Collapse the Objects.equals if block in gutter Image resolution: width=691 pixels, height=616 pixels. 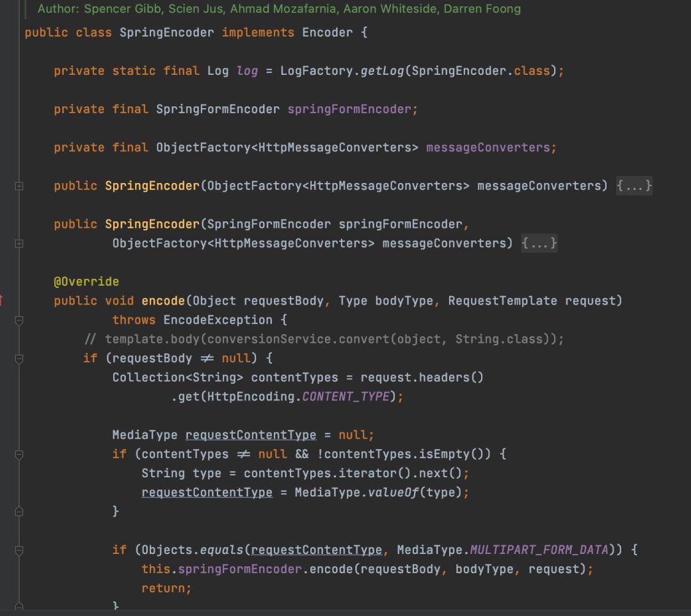point(19,550)
